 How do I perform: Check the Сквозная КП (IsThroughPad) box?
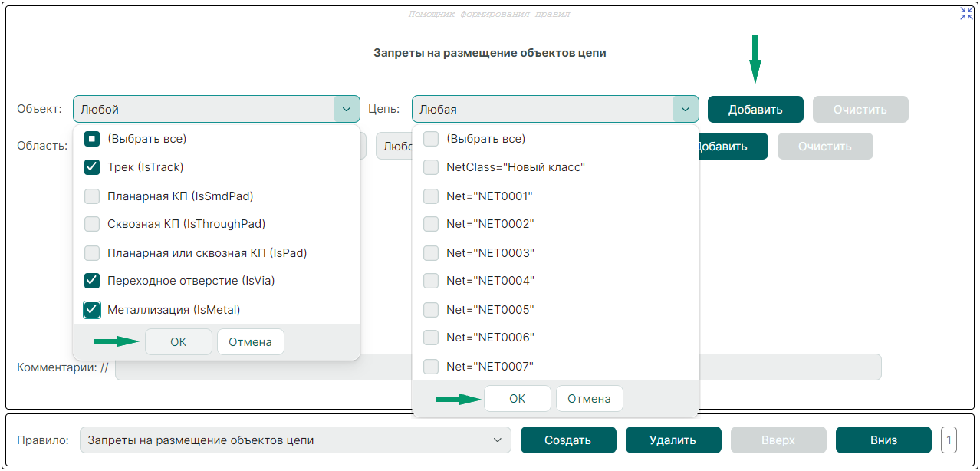(x=92, y=224)
